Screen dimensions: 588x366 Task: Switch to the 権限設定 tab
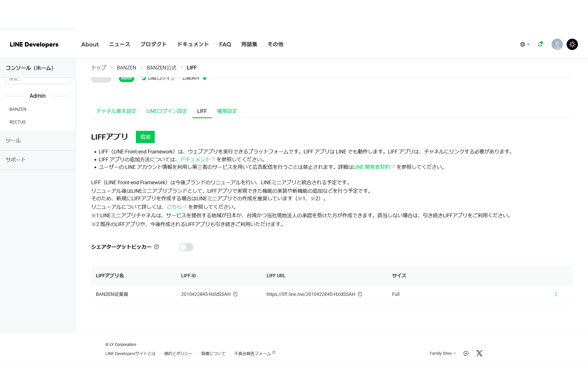pyautogui.click(x=227, y=111)
